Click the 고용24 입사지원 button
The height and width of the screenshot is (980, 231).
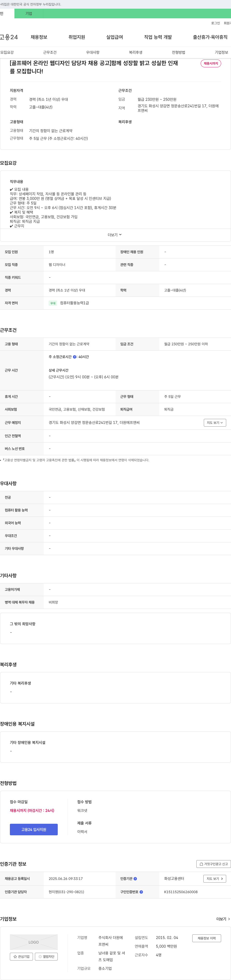[34, 829]
